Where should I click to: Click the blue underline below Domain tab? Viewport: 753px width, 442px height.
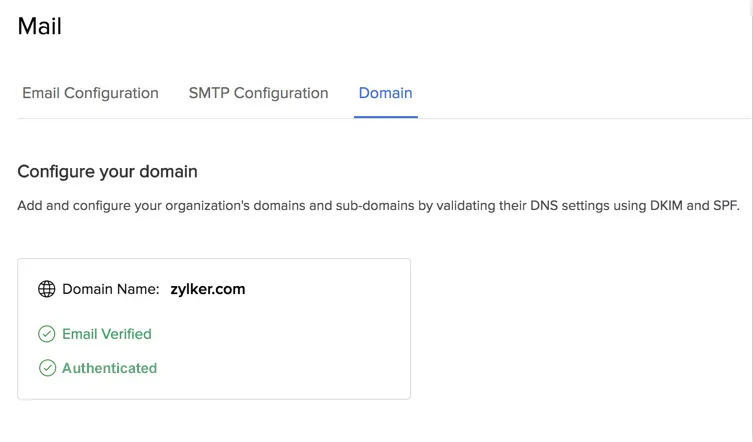pyautogui.click(x=386, y=117)
